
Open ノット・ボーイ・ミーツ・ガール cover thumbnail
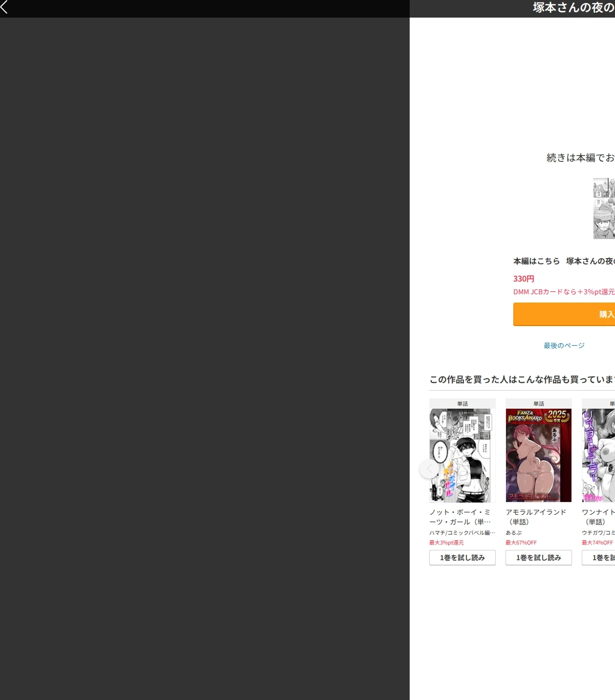[462, 456]
